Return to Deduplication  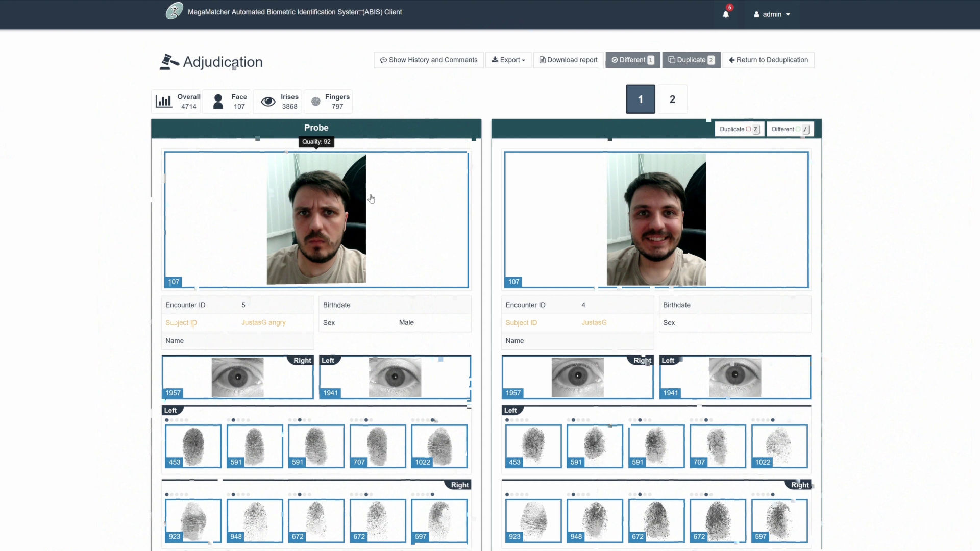click(x=768, y=60)
